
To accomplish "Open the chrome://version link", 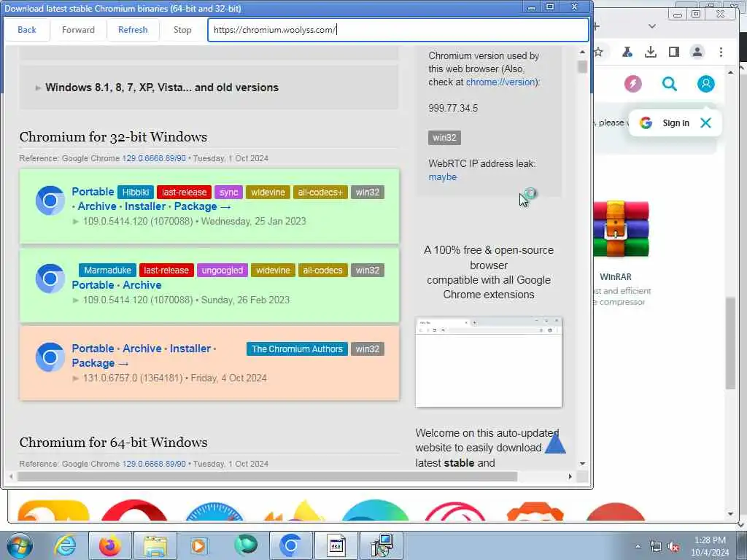I will coord(500,82).
